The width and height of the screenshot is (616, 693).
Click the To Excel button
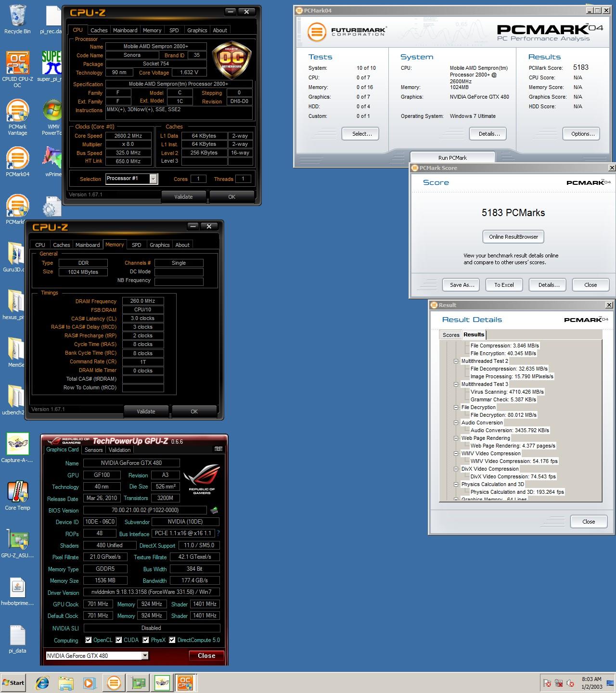pos(504,285)
